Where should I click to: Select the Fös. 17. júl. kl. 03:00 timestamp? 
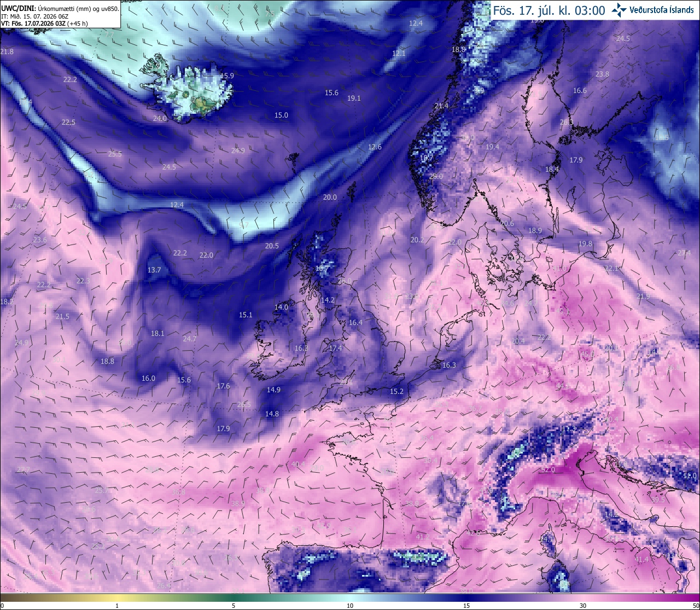549,10
